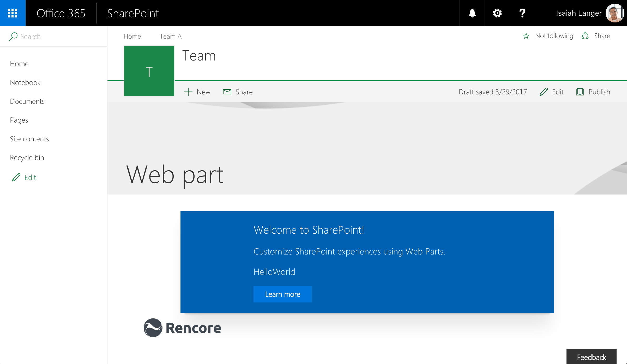Click Team A in the top navigation
This screenshot has width=627, height=364.
(171, 36)
